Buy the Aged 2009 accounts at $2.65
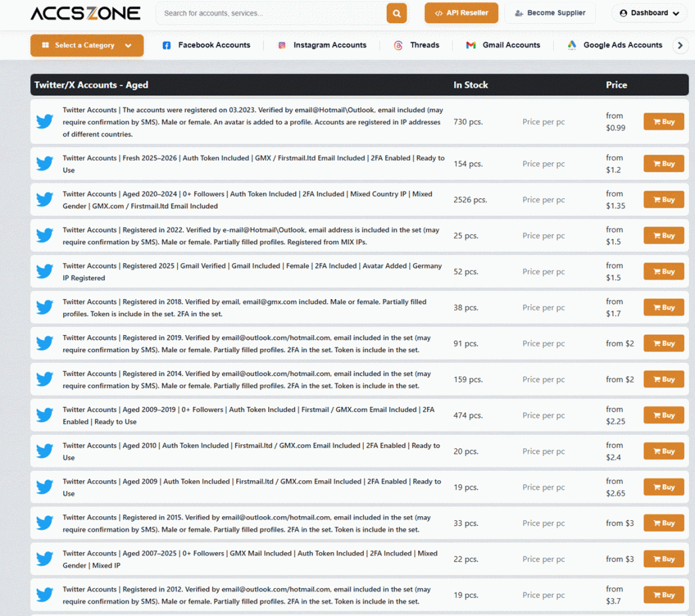Image resolution: width=695 pixels, height=616 pixels. (x=664, y=487)
